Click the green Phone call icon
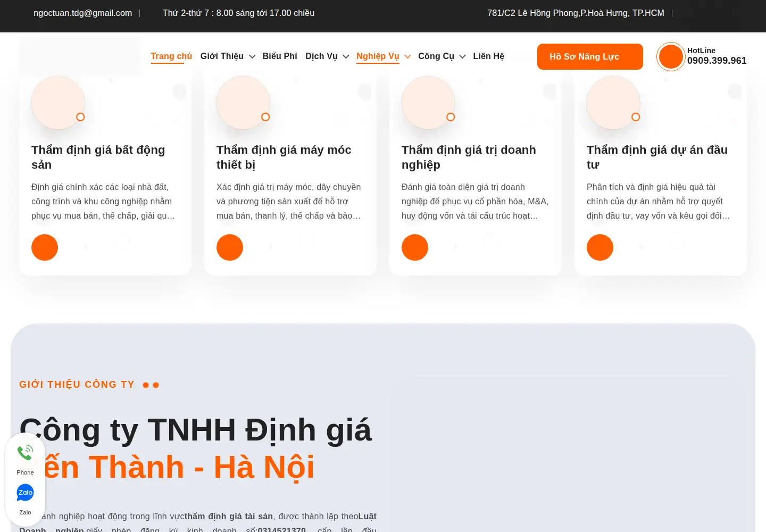Screen dimensions: 766x532 tap(25, 453)
